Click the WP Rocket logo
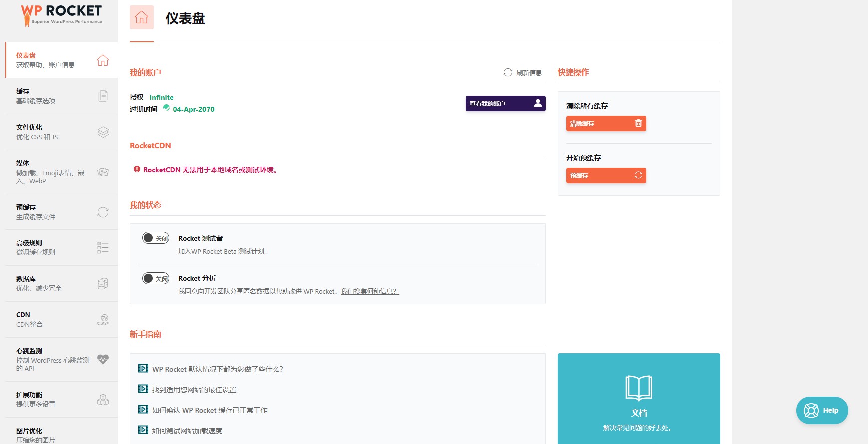The height and width of the screenshot is (444, 868). click(x=61, y=15)
